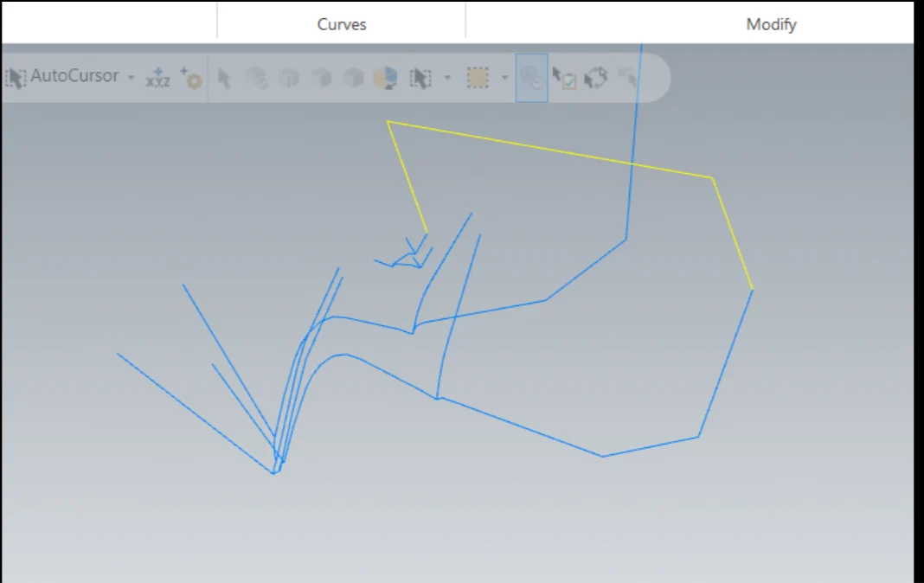Click the invert selection circular arrows icon
Image resolution: width=924 pixels, height=583 pixels.
(596, 79)
